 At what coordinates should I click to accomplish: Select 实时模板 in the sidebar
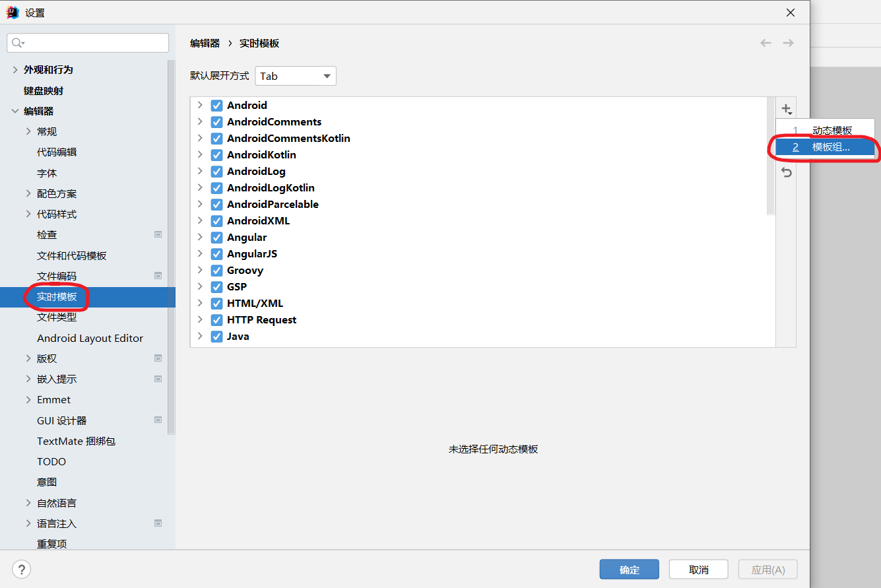tap(88, 297)
